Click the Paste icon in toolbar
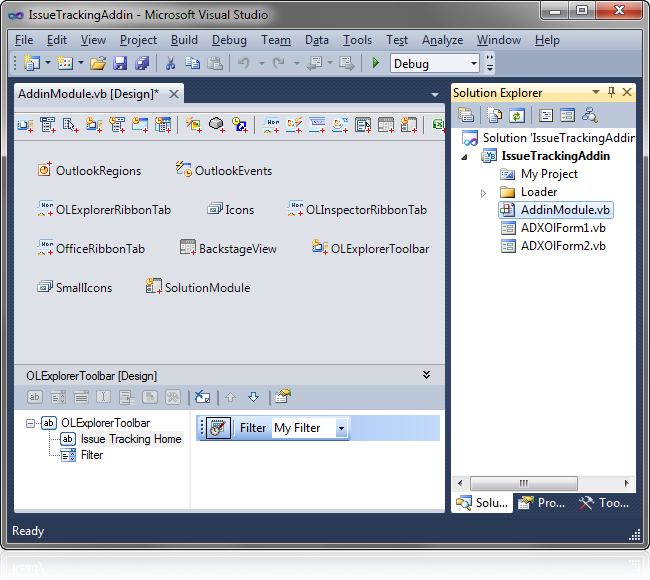650x580 pixels. 215,63
